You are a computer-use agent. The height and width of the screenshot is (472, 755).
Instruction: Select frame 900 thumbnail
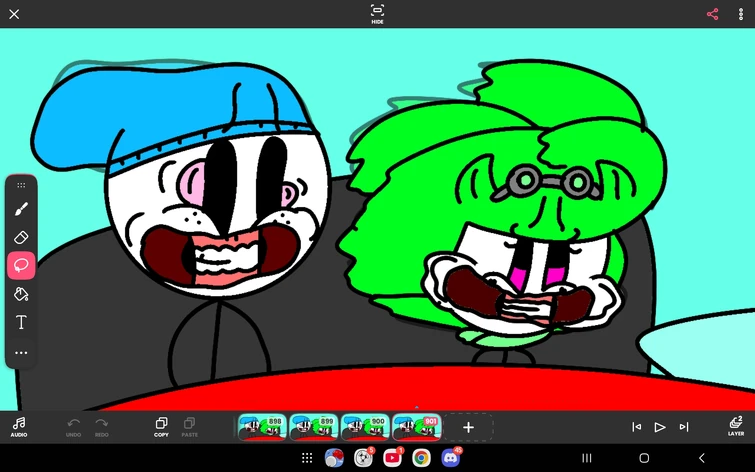[x=365, y=427]
